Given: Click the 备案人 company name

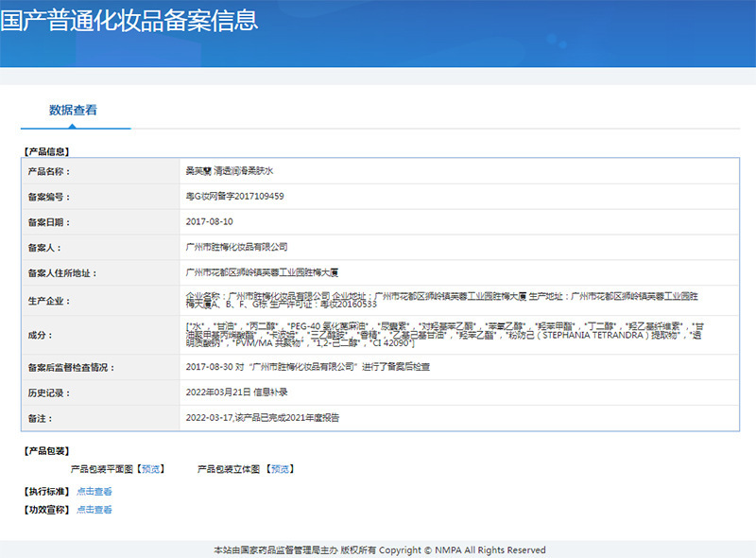Looking at the screenshot, I should [237, 247].
